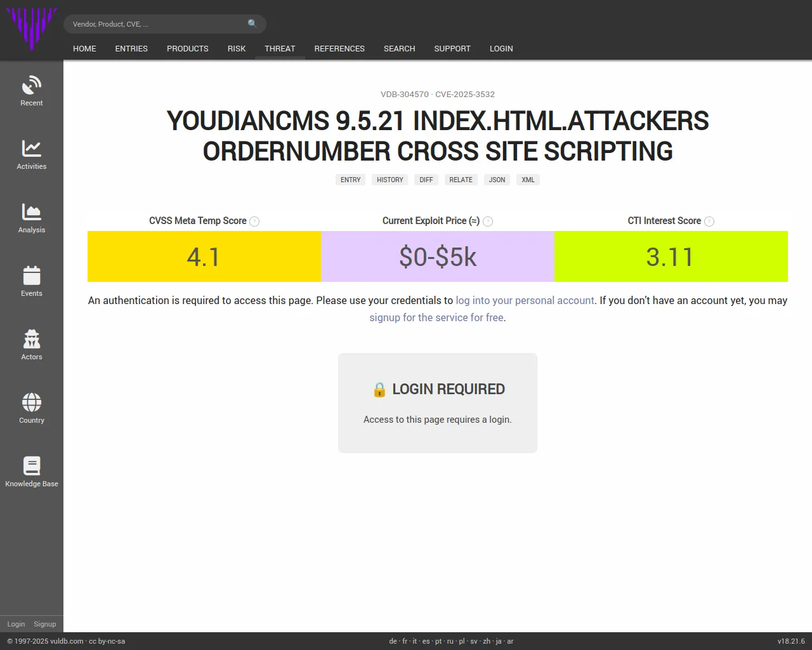Screen dimensions: 812x650
Task: Click the Login link in sidebar footer
Action: [x=16, y=624]
